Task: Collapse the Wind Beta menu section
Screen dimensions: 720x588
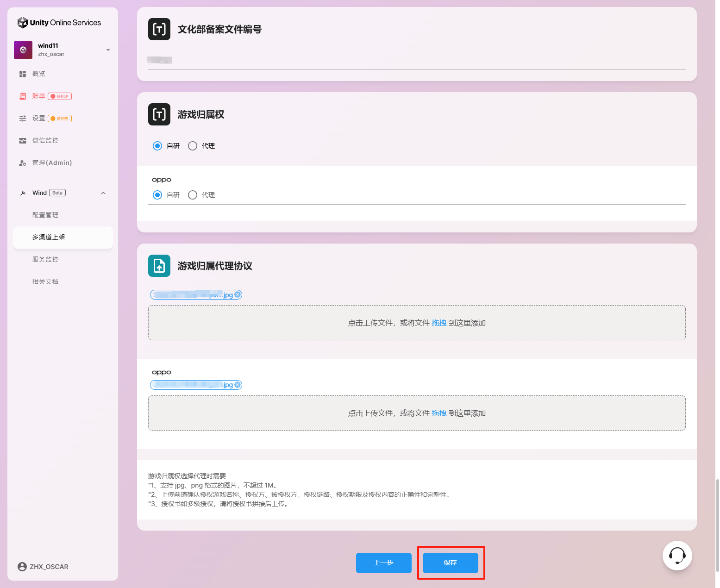Action: pos(103,193)
